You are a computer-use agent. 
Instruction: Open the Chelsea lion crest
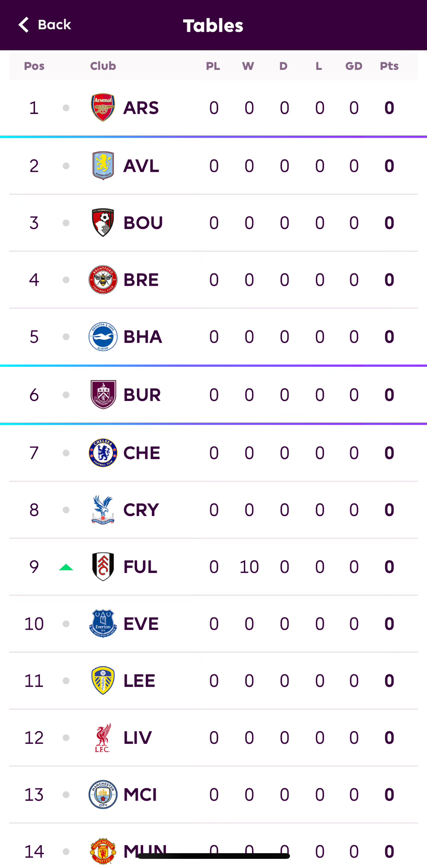coord(103,453)
